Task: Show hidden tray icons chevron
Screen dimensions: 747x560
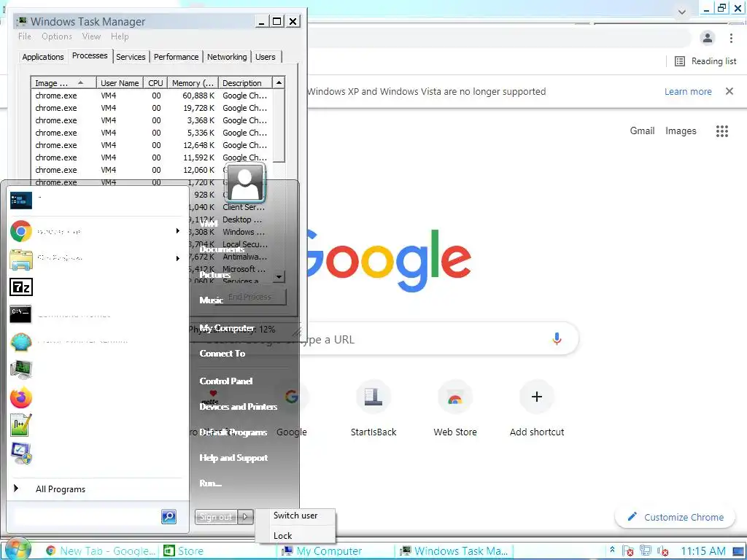Action: tap(612, 550)
